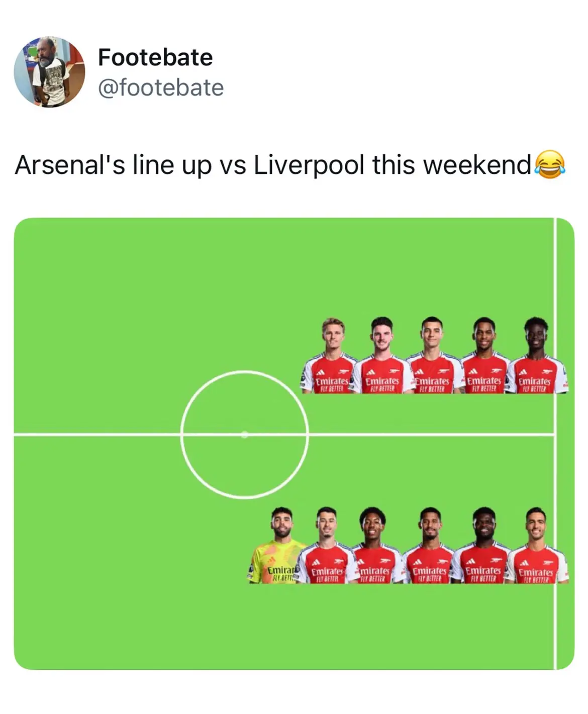Screen dimensions: 588x714
Task: Click the white sideline on the pitch's right edge
Action: pos(556,444)
